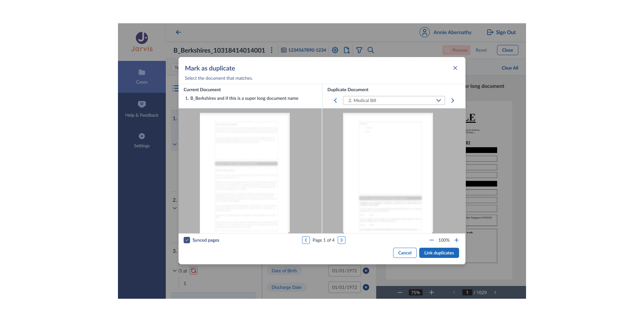644x322 pixels.
Task: Collapse the (1 p) section chevron
Action: [x=175, y=271]
